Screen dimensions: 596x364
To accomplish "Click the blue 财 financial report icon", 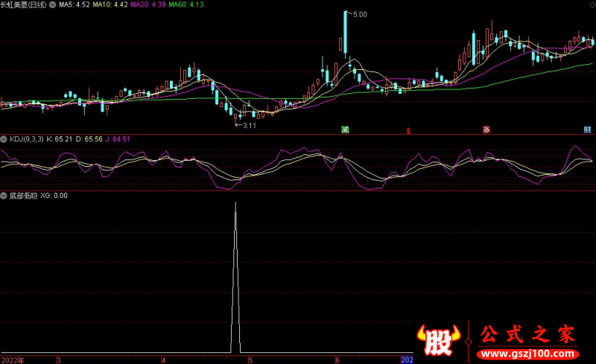I will (587, 130).
